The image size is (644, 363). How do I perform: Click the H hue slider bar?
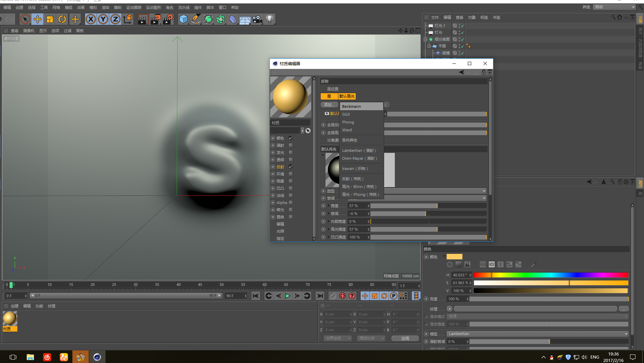(x=551, y=275)
